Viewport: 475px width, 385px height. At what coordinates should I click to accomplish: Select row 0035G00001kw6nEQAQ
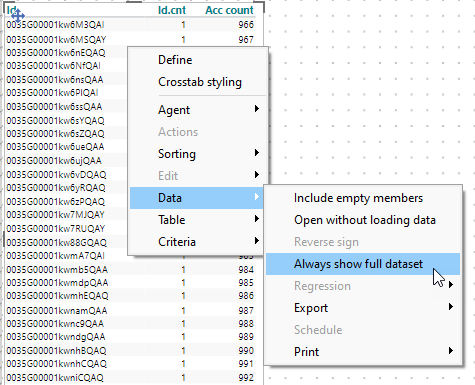point(56,53)
